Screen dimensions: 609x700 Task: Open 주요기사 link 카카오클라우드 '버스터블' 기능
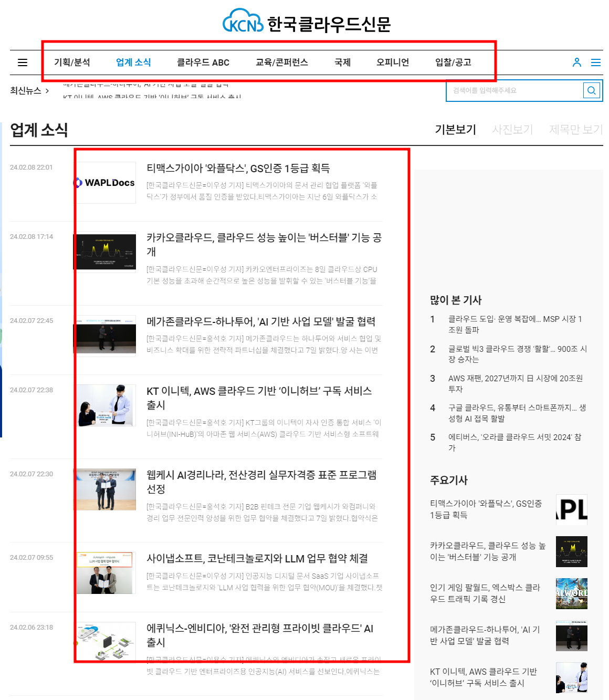488,551
